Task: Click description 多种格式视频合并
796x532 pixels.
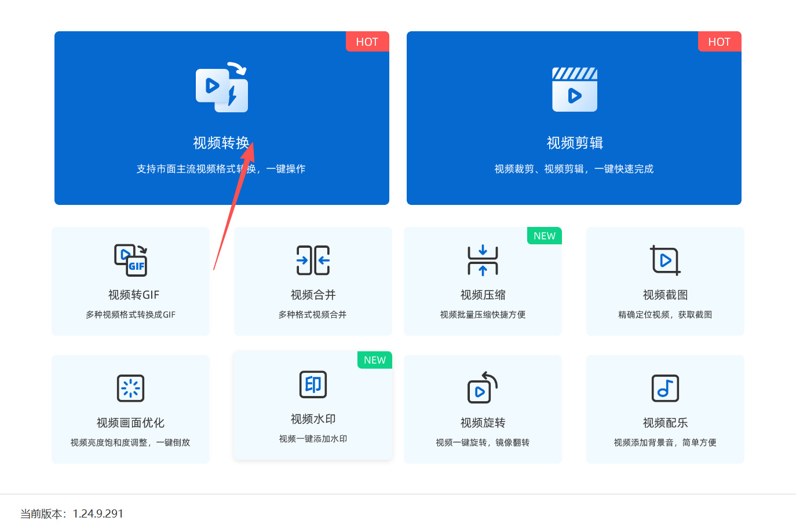Action: (313, 315)
